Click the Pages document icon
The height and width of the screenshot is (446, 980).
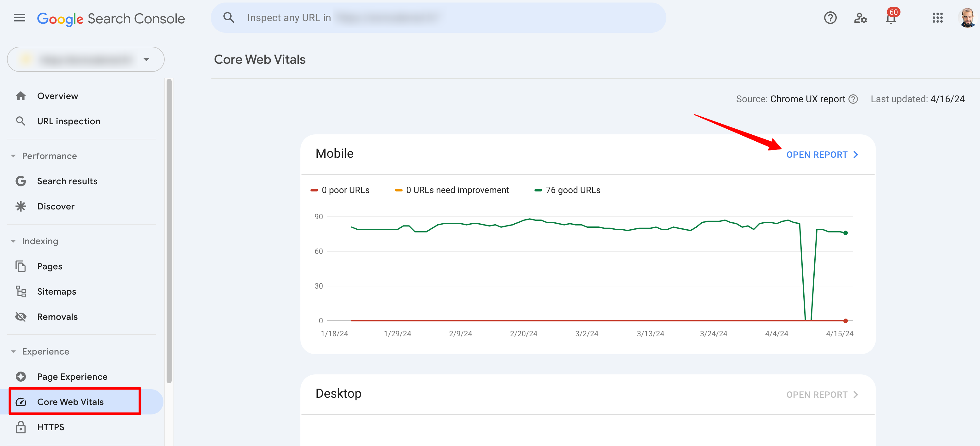pyautogui.click(x=21, y=266)
